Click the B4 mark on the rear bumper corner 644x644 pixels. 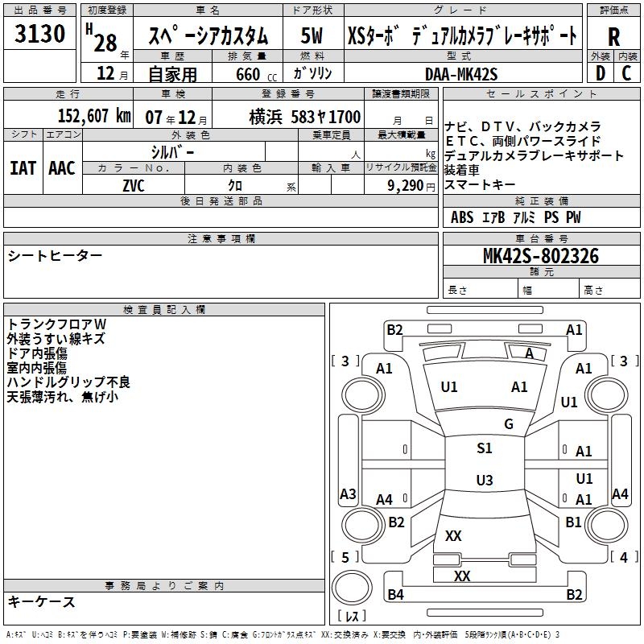[394, 595]
